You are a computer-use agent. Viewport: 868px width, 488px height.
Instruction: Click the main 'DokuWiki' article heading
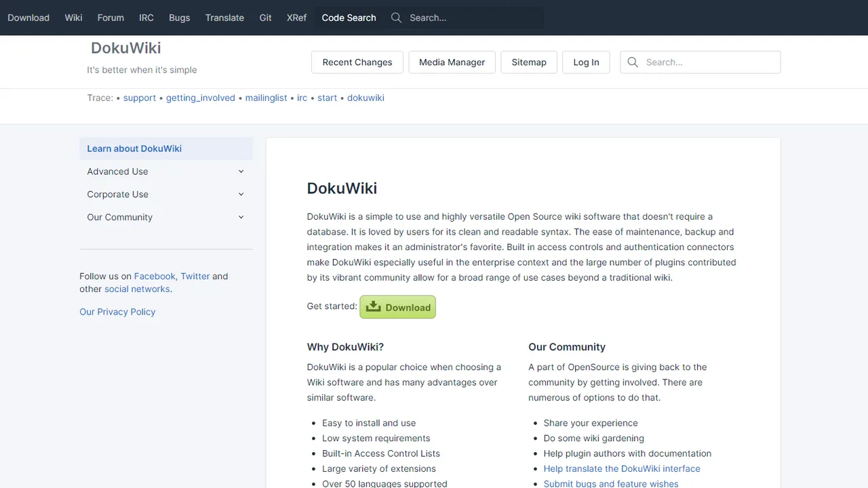pyautogui.click(x=342, y=188)
